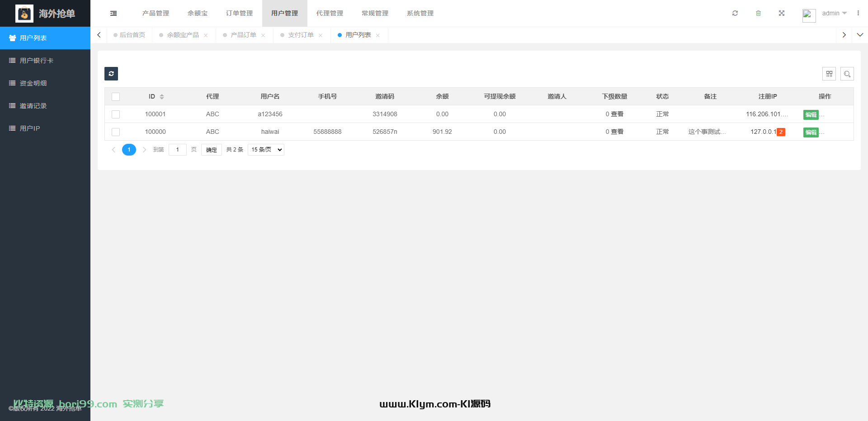Focus the page number input field
The image size is (868, 421).
coord(178,150)
